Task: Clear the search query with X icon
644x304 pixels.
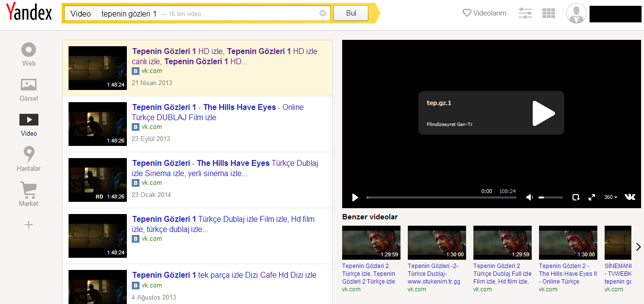Action: [x=323, y=13]
